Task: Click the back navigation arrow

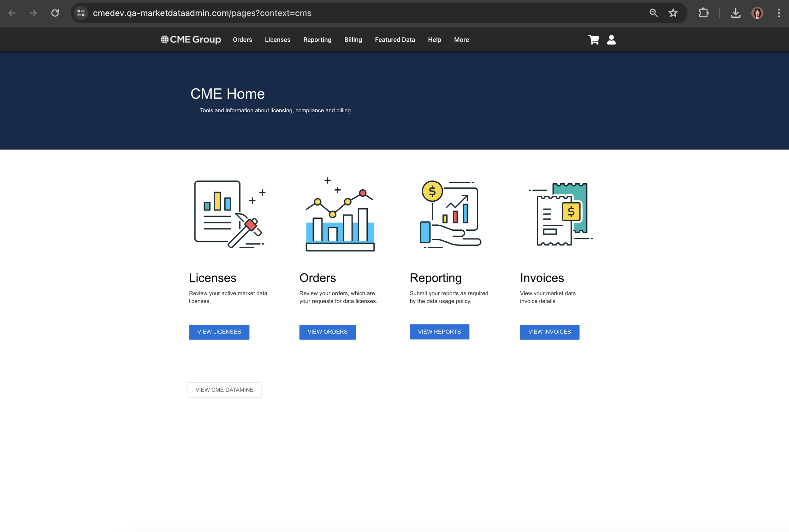Action: click(12, 13)
